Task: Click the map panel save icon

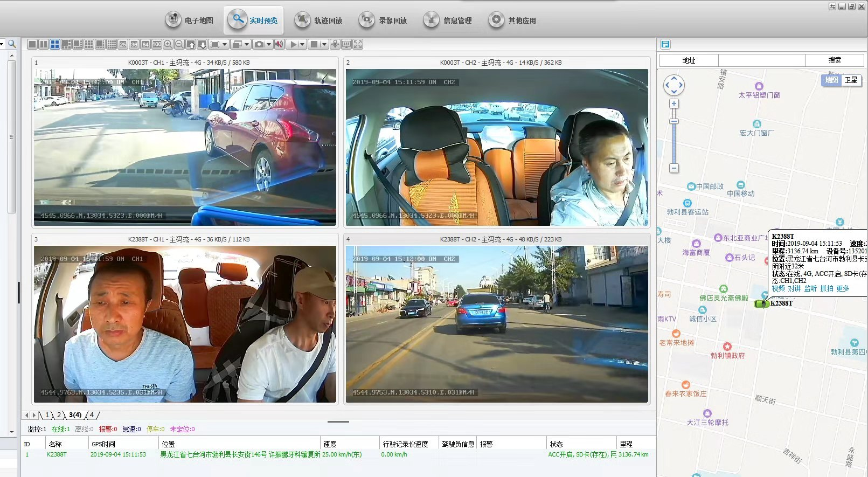Action: tap(665, 44)
